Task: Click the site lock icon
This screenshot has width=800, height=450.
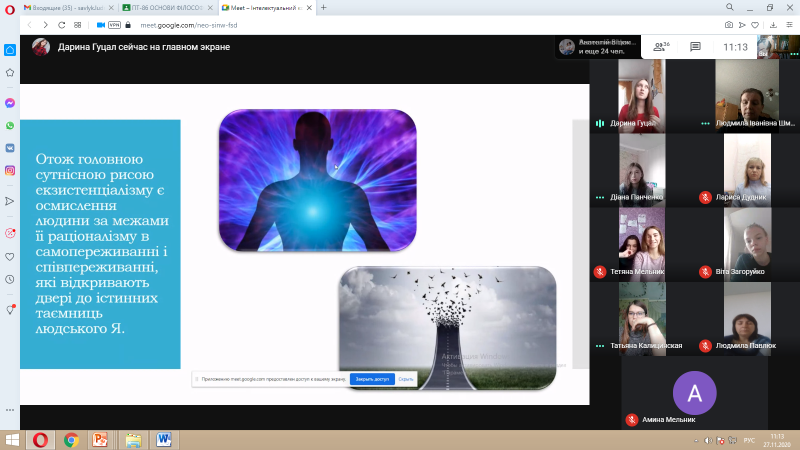Action: pos(128,25)
